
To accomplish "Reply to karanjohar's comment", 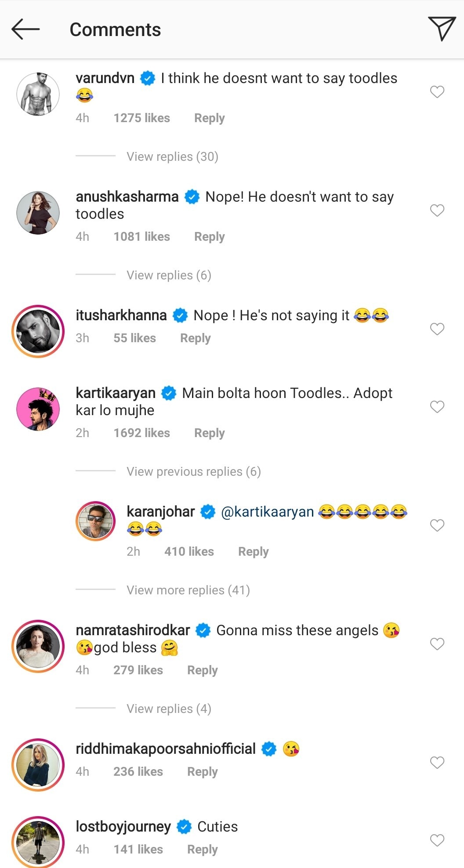I will 253,552.
